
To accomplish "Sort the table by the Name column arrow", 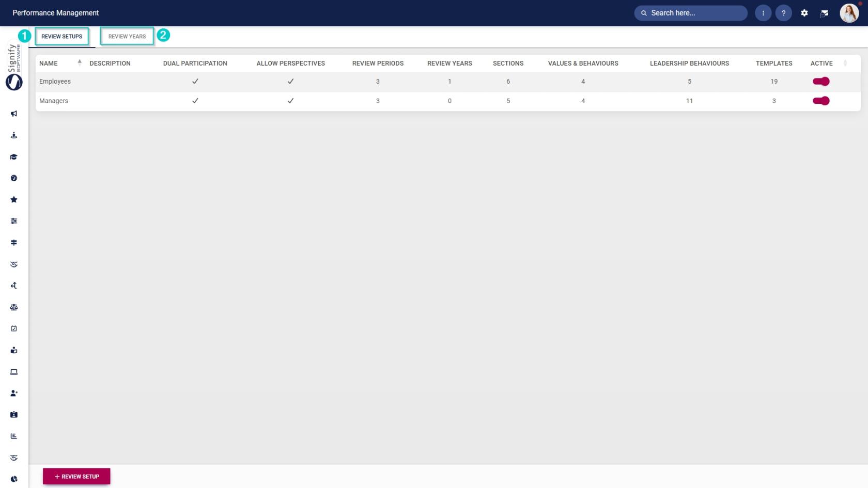I will (80, 63).
